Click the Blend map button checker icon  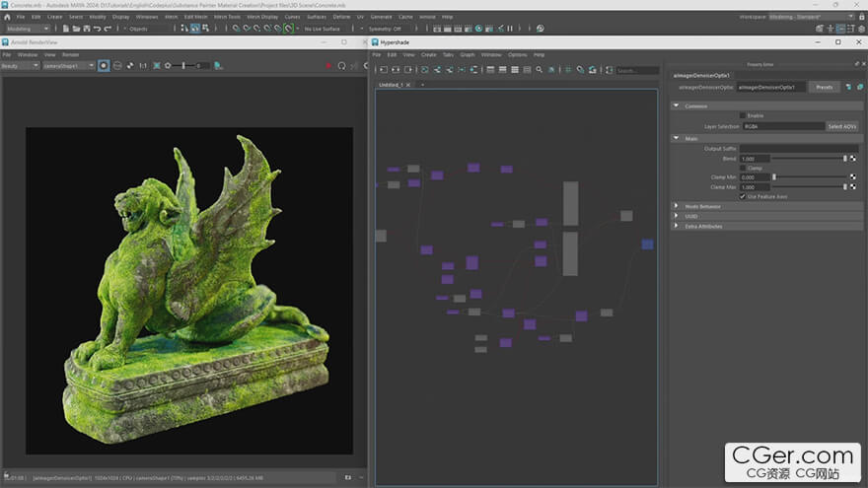[853, 159]
